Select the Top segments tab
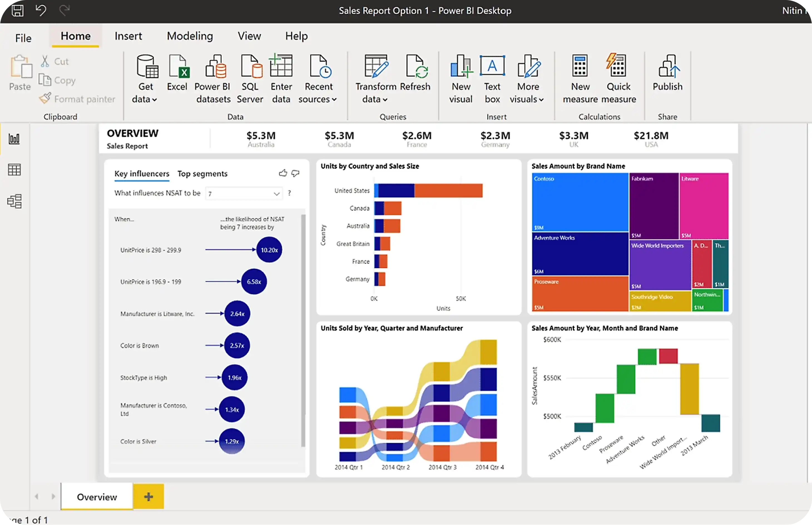The height and width of the screenshot is (525, 812). point(202,174)
